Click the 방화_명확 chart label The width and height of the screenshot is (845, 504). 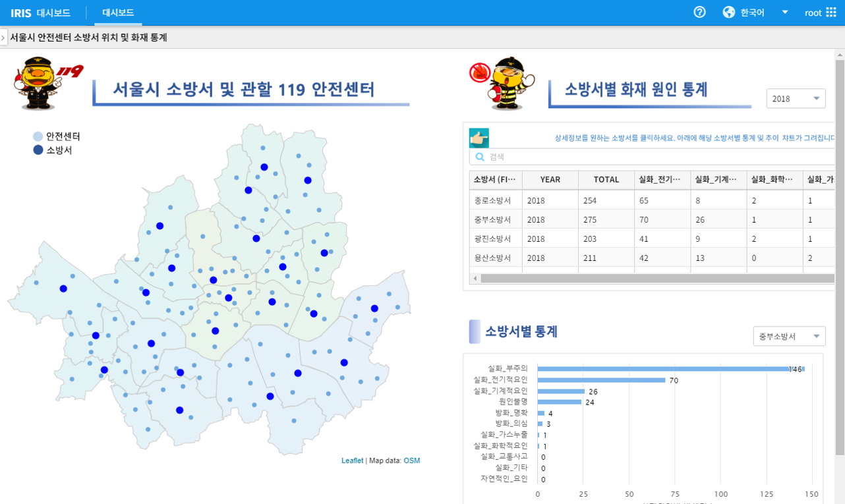tap(511, 412)
